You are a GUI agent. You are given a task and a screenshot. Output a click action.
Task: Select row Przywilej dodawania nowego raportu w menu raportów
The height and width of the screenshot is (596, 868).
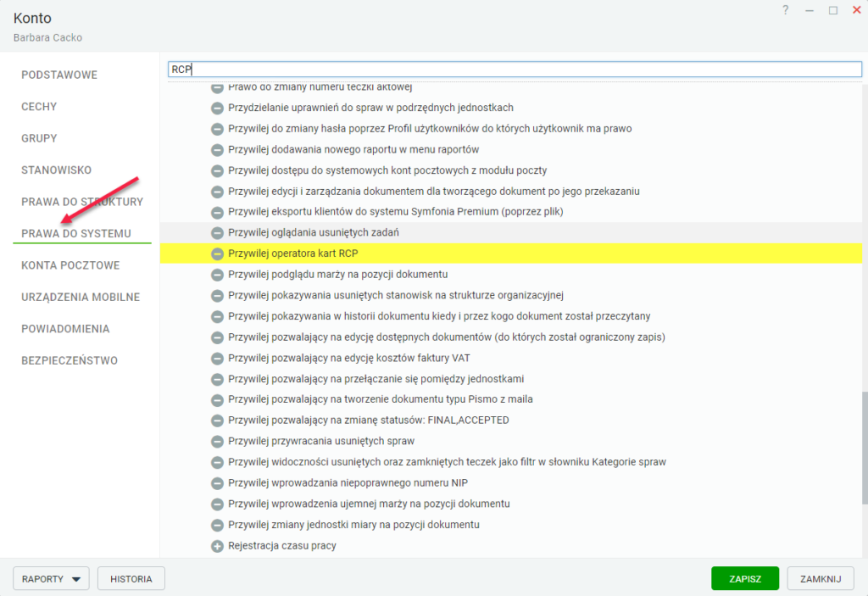point(511,149)
